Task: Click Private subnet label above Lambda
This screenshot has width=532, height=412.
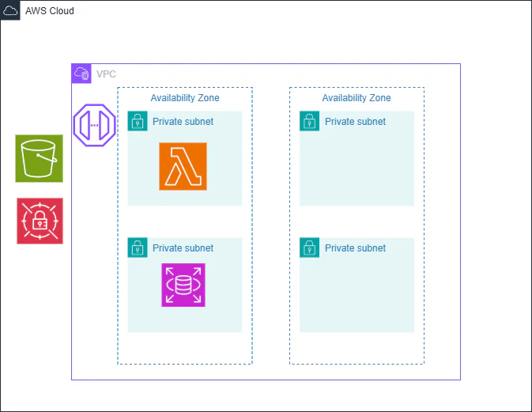Action: (183, 122)
